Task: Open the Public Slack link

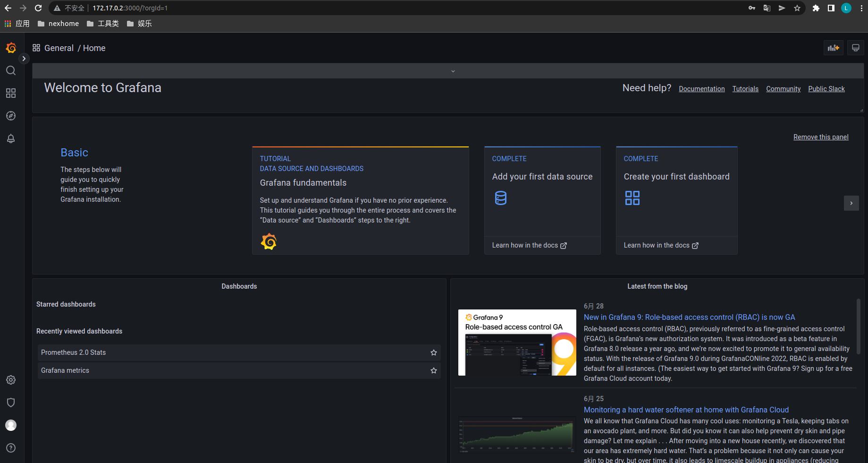Action: pos(826,89)
